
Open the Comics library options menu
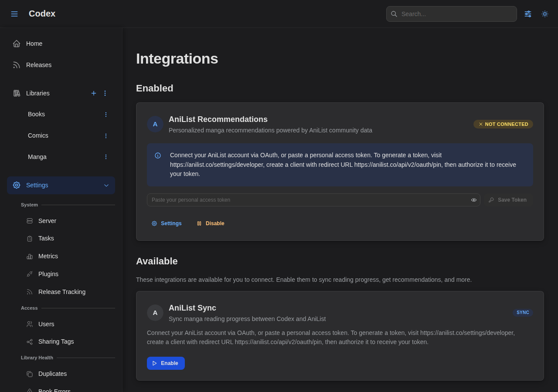pyautogui.click(x=105, y=136)
